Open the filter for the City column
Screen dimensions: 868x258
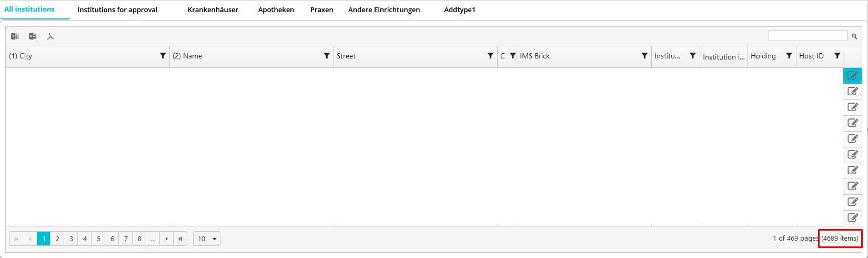click(163, 56)
